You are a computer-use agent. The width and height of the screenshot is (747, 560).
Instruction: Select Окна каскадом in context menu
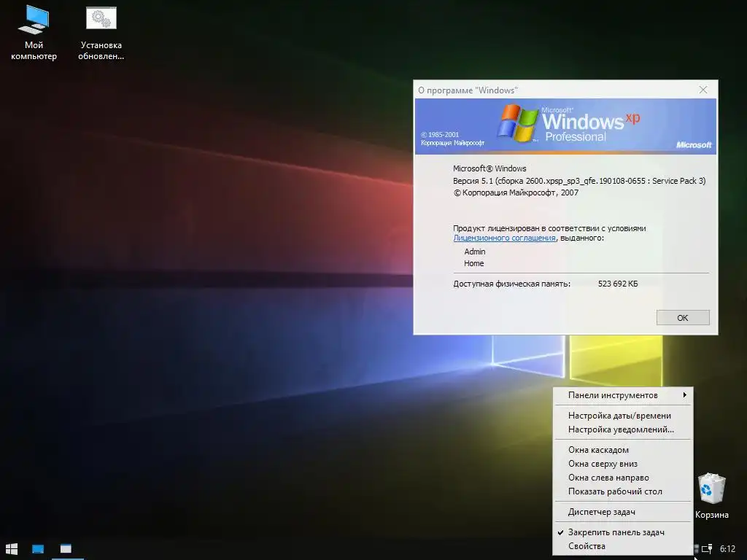[x=622, y=449]
